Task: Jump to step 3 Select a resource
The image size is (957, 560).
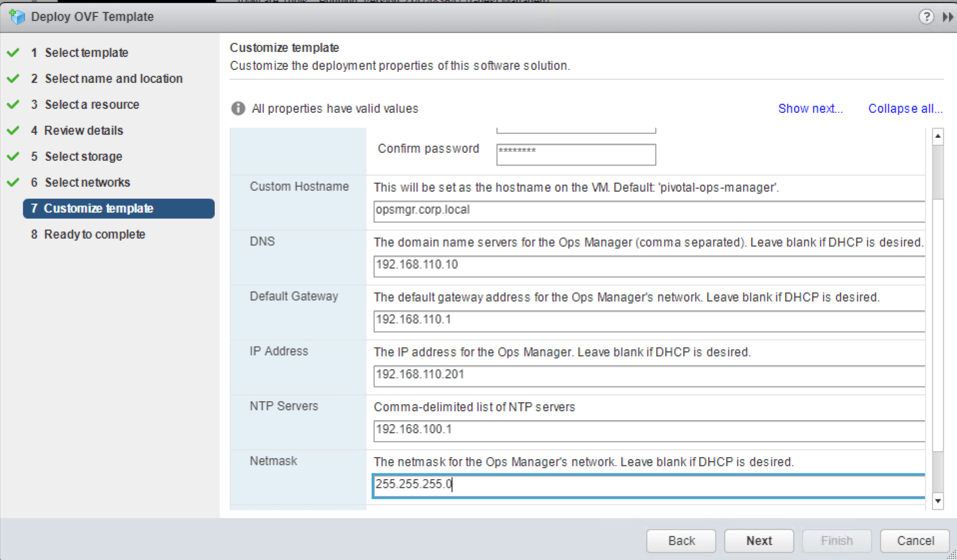Action: pyautogui.click(x=91, y=104)
